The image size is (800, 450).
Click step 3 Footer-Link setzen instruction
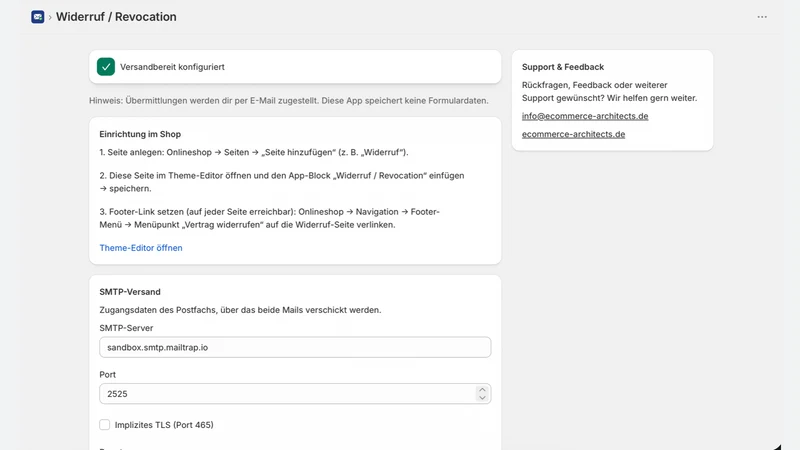269,218
